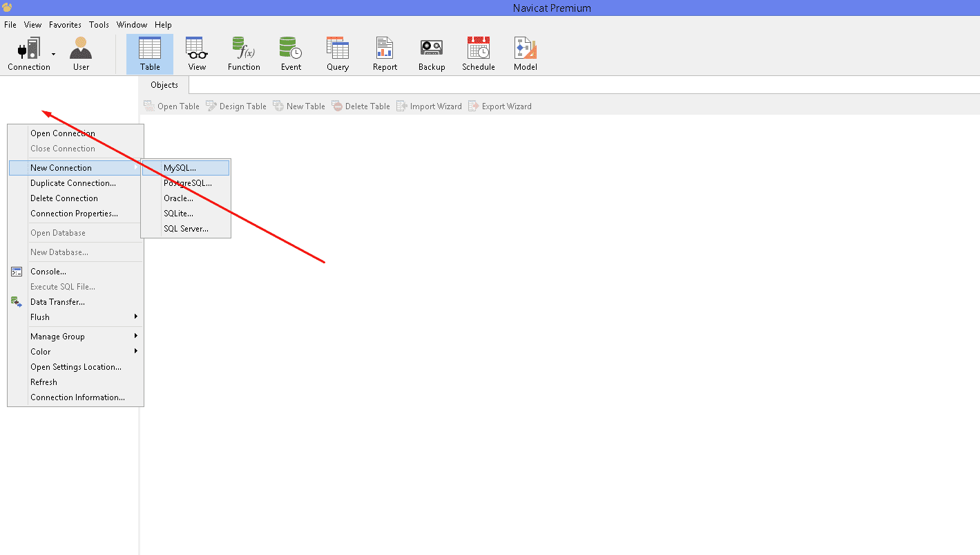Viewport: 980px width, 555px height.
Task: Select the Objects tab
Action: tap(164, 85)
